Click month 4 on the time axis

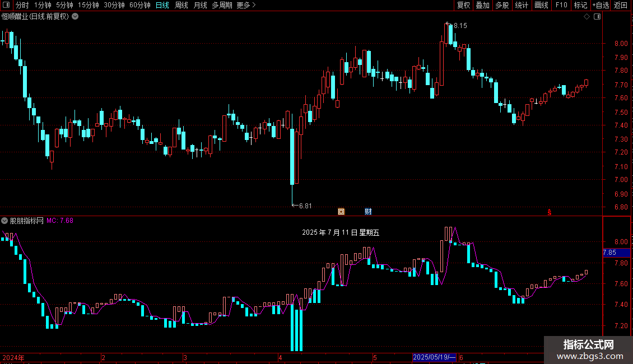coord(280,357)
